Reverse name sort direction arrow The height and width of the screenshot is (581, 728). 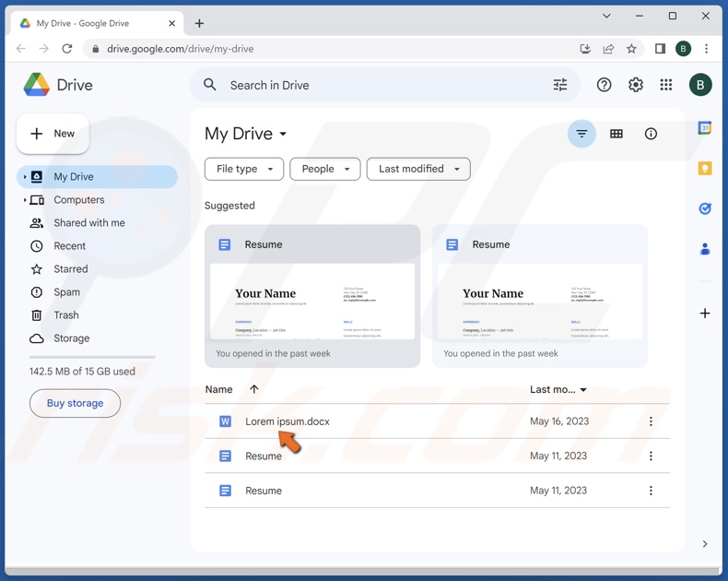point(254,389)
